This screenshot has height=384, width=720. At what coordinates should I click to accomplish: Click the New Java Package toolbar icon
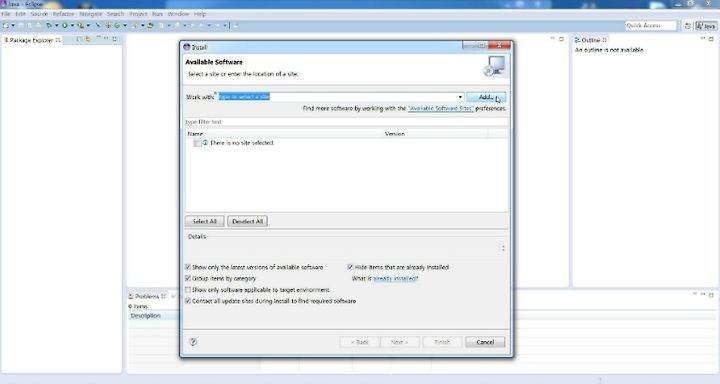pyautogui.click(x=108, y=25)
